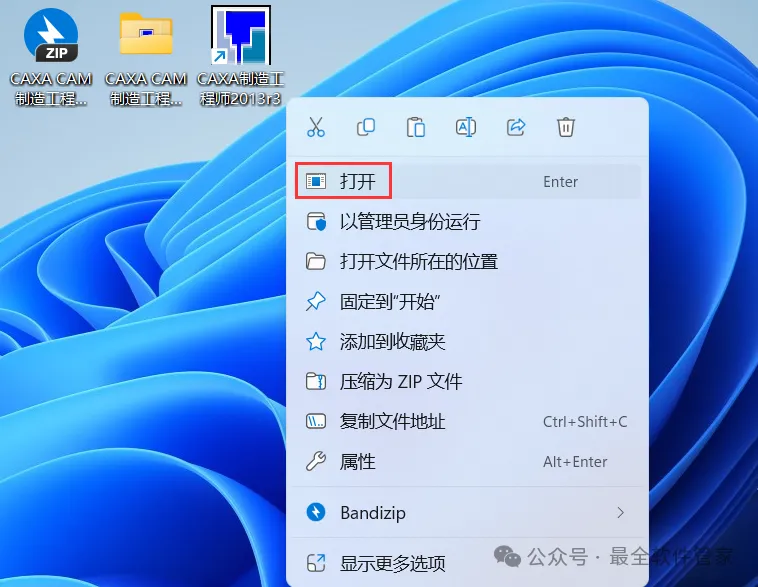
Task: Select 压缩为 ZIP 文件 menu entry
Action: (467, 382)
